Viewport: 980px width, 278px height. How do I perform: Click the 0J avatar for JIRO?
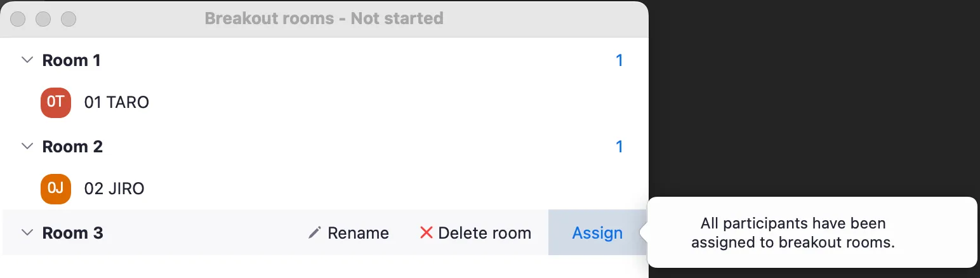tap(56, 189)
